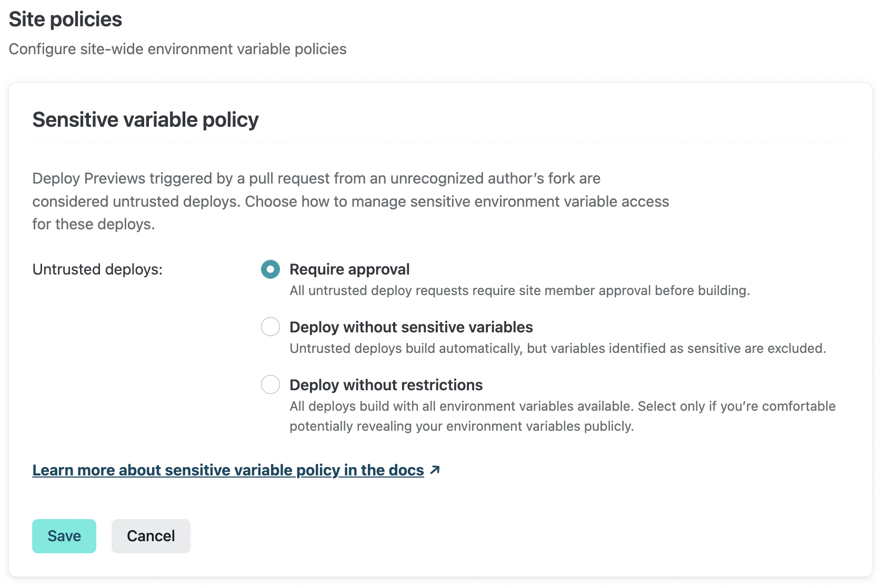882x588 pixels.
Task: Click the "Require approval" option label text
Action: 349,269
